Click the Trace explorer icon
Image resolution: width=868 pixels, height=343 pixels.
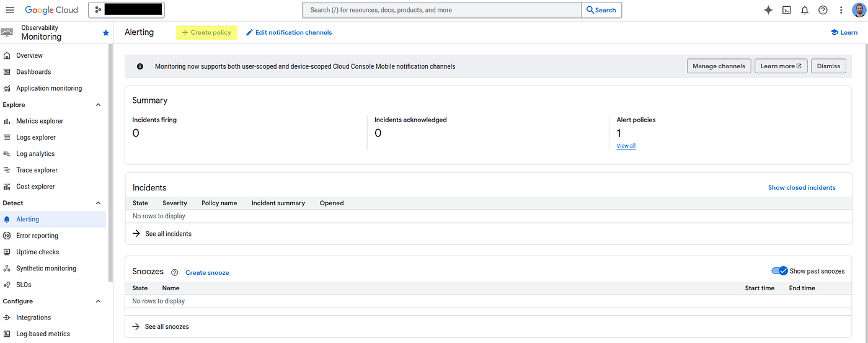click(7, 170)
